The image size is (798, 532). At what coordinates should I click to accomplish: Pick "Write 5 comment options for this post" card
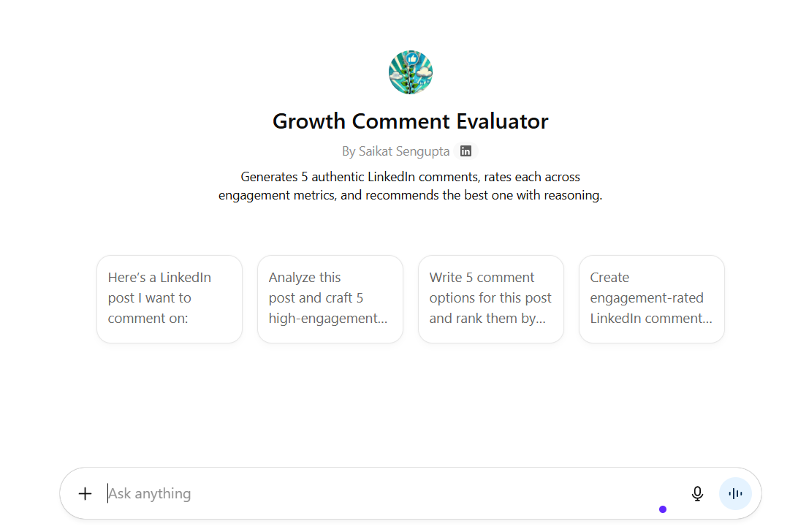pyautogui.click(x=491, y=298)
